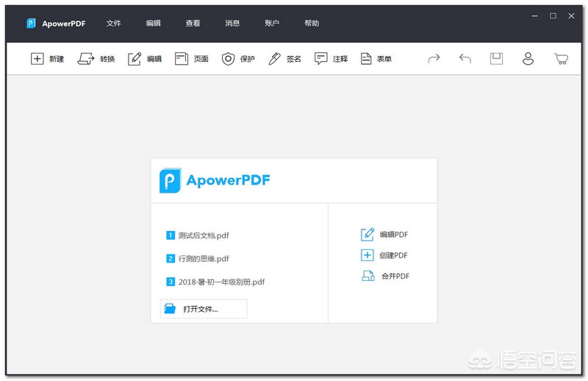Click the redo arrow icon
Image resolution: width=588 pixels, height=381 pixels.
pyautogui.click(x=434, y=59)
